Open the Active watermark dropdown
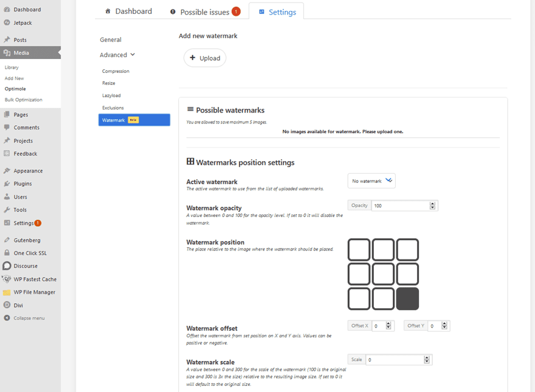The image size is (535, 392). (x=371, y=181)
